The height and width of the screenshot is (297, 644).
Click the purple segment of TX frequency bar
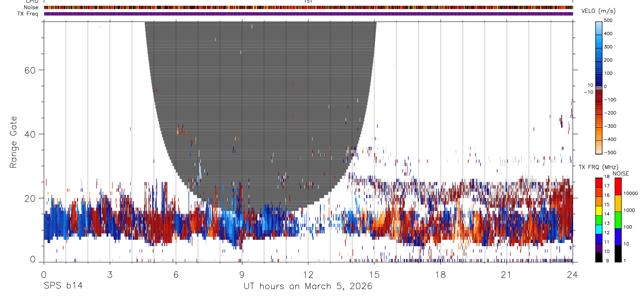pos(599,247)
